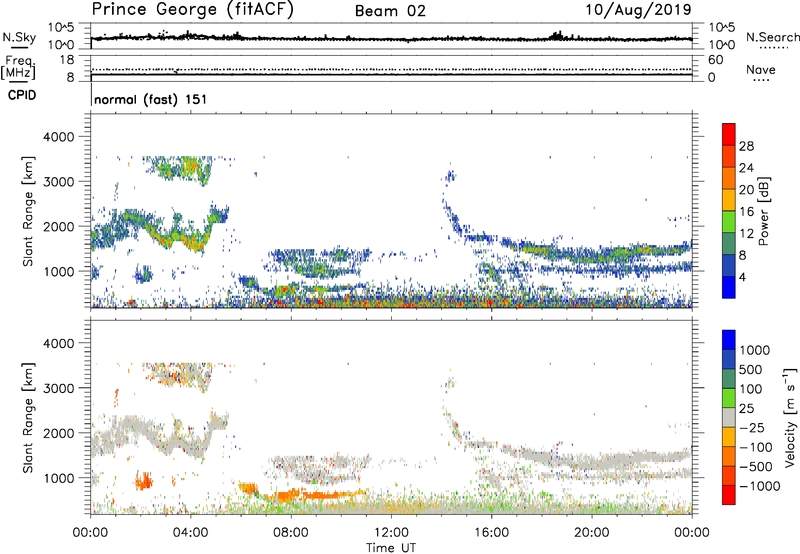The image size is (800, 554).
Task: Click the red bottom segment of velocity colorbar
Action: 729,495
